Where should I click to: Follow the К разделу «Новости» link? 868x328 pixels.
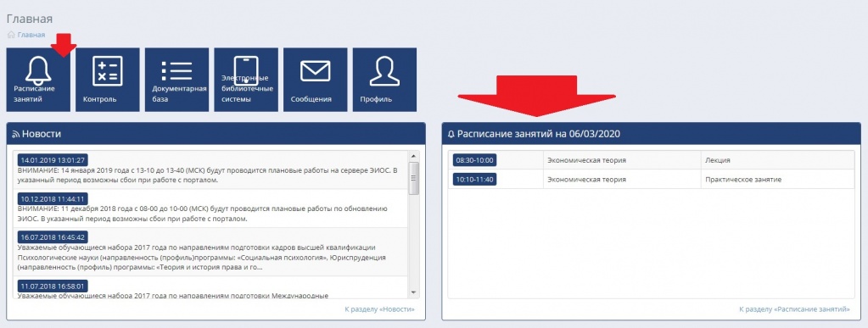coord(379,309)
